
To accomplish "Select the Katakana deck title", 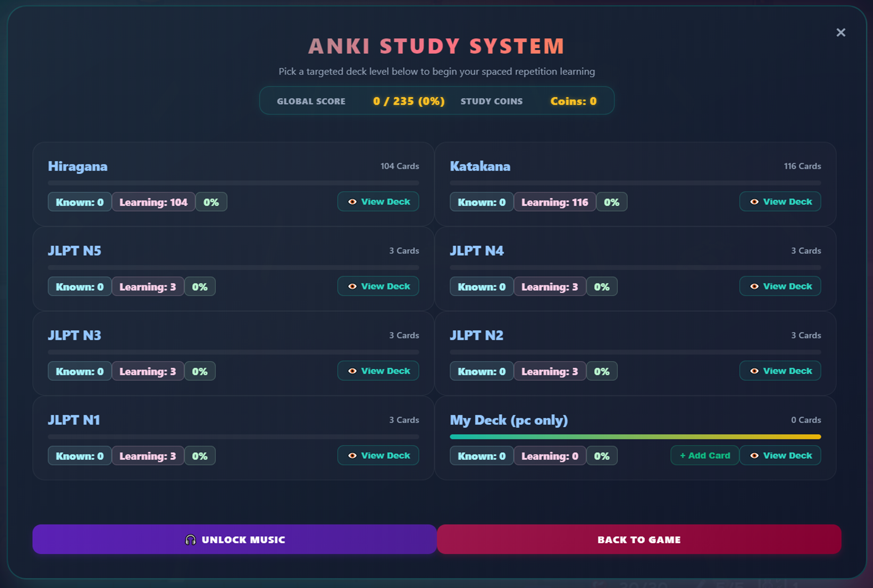I will 480,166.
